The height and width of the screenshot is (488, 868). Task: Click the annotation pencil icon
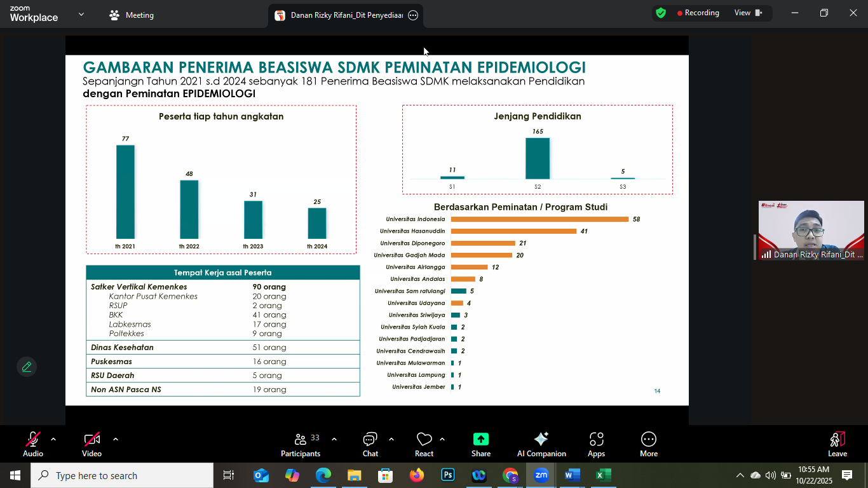(27, 367)
